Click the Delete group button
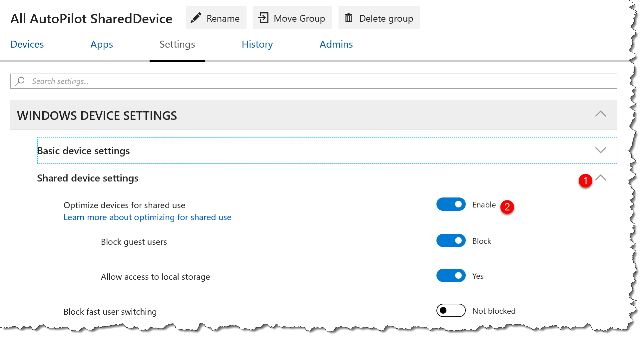644x339 pixels. tap(379, 18)
